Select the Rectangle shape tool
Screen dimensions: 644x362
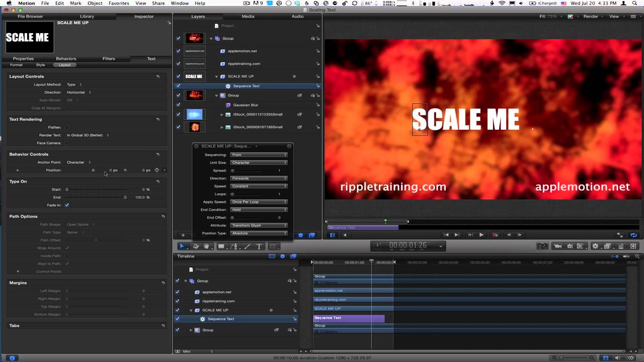[221, 246]
